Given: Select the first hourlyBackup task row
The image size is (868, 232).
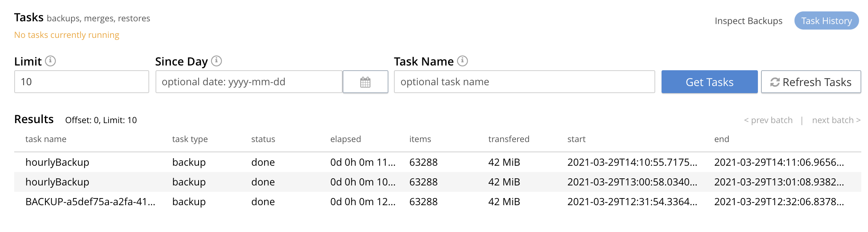Looking at the screenshot, I should (57, 162).
